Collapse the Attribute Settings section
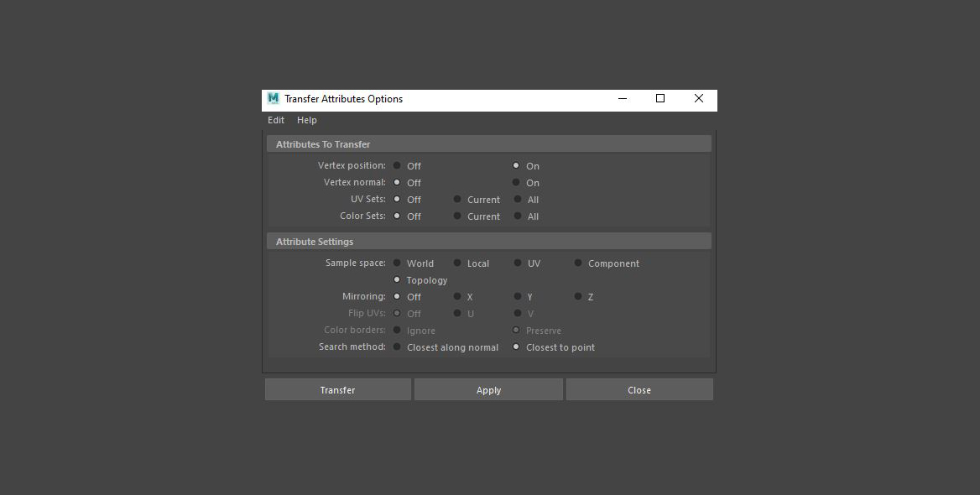 coord(489,242)
